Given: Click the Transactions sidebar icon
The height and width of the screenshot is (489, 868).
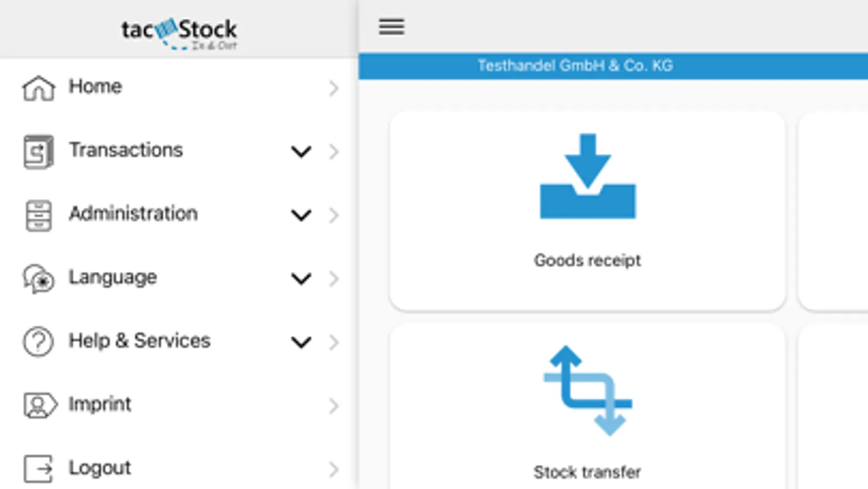Looking at the screenshot, I should pos(39,152).
